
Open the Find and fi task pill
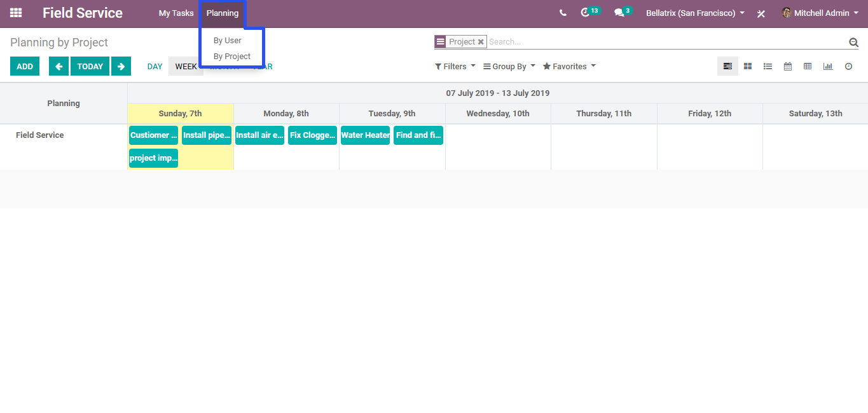tap(418, 135)
